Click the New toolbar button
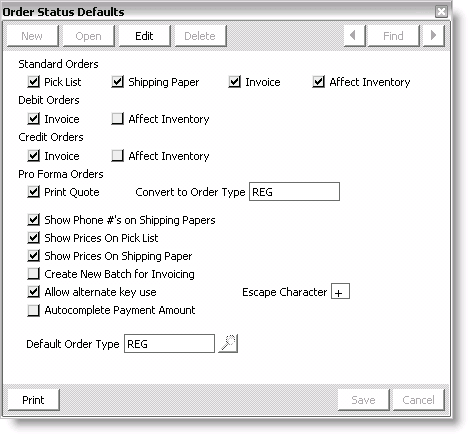Image resolution: width=469 pixels, height=435 pixels. 32,36
